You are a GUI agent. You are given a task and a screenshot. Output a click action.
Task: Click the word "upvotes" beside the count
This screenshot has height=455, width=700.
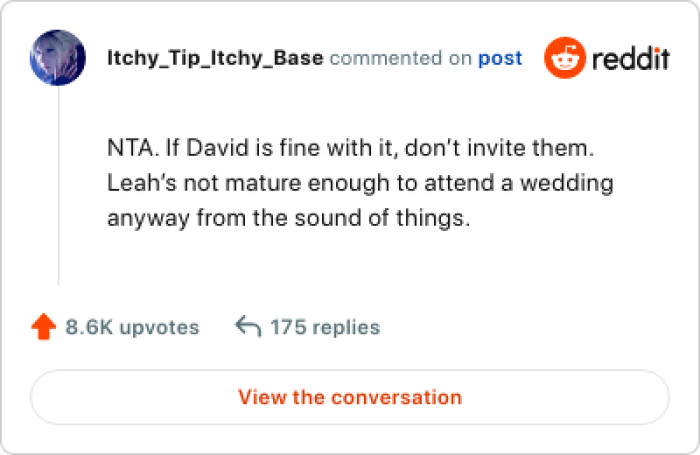point(159,327)
